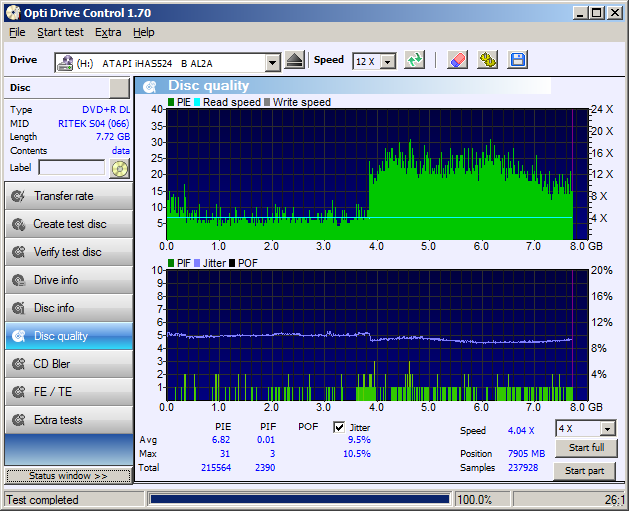Open the Help menu
This screenshot has width=629, height=511.
144,32
